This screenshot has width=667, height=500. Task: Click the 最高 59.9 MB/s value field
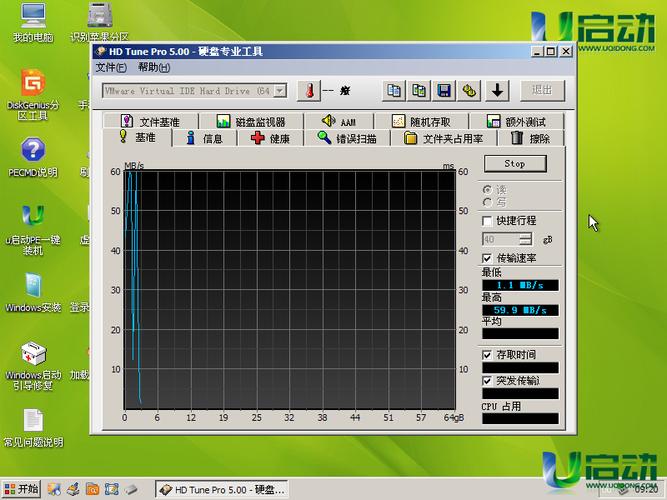coord(520,310)
